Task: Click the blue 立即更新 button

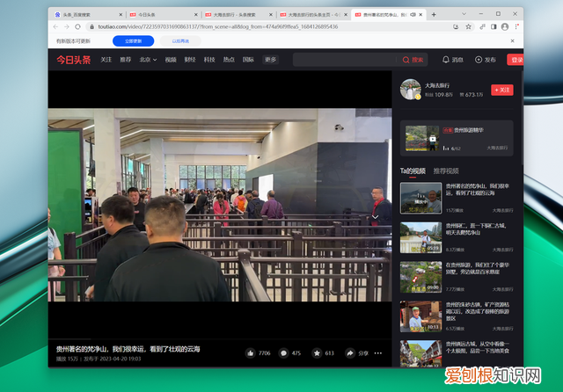Action: 133,41
